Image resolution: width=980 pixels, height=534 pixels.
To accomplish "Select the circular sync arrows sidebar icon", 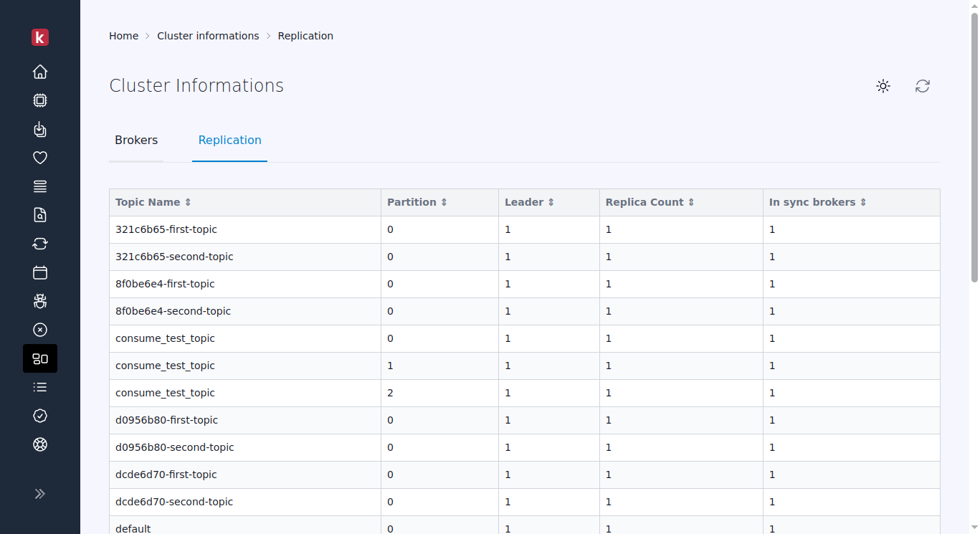I will (40, 244).
